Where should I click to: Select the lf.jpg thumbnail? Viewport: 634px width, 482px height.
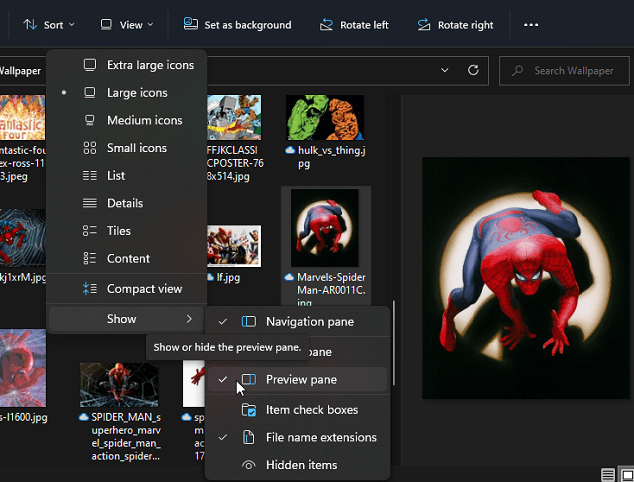pyautogui.click(x=234, y=246)
